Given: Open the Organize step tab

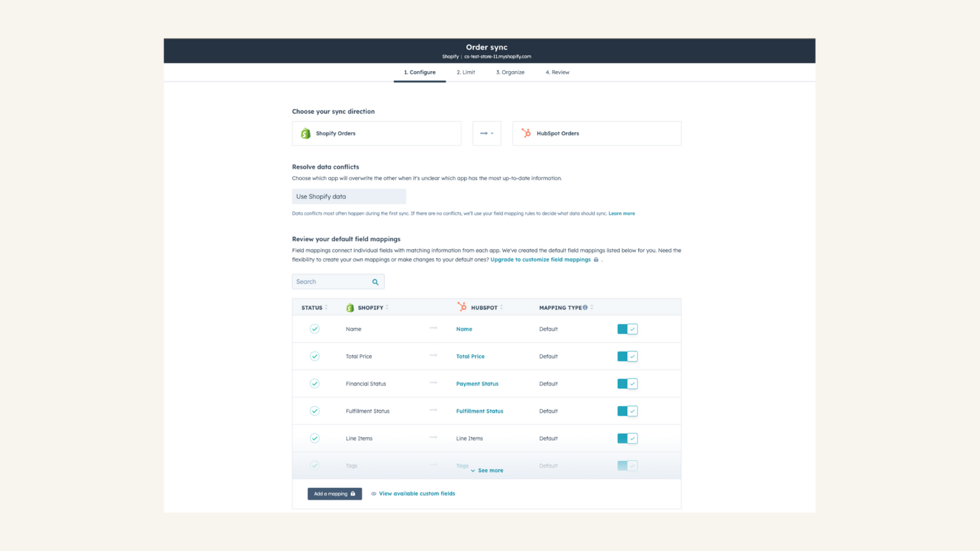Looking at the screenshot, I should click(x=510, y=72).
